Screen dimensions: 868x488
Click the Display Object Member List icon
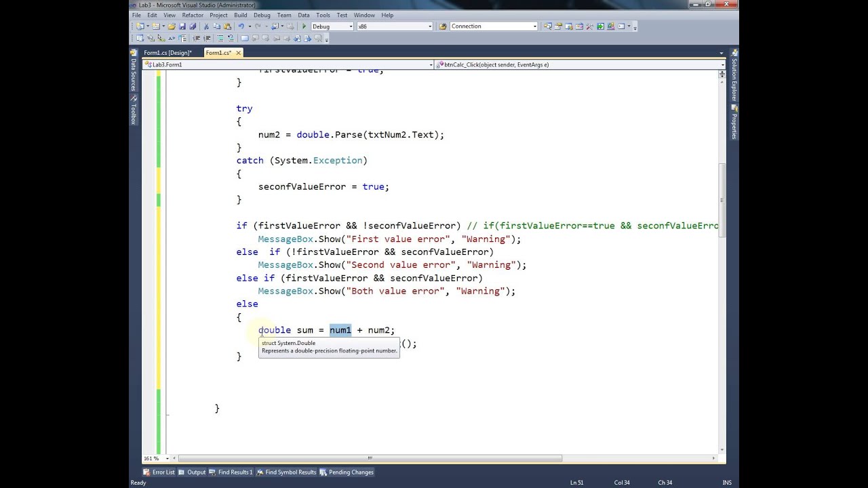click(x=140, y=38)
